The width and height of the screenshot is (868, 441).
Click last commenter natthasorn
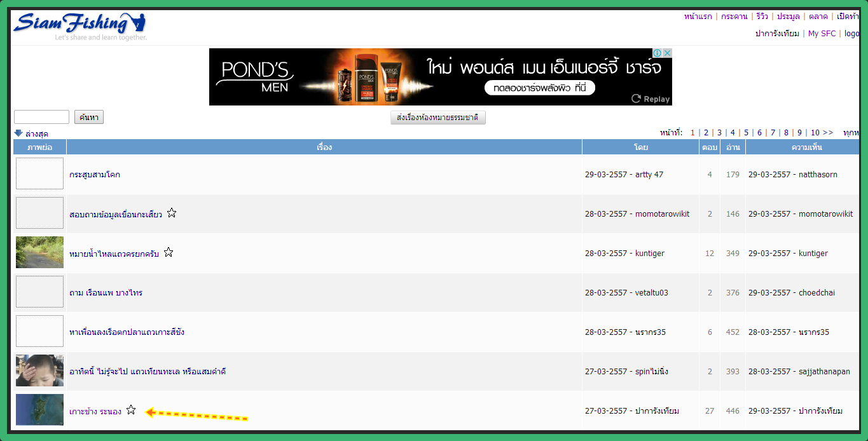point(818,175)
